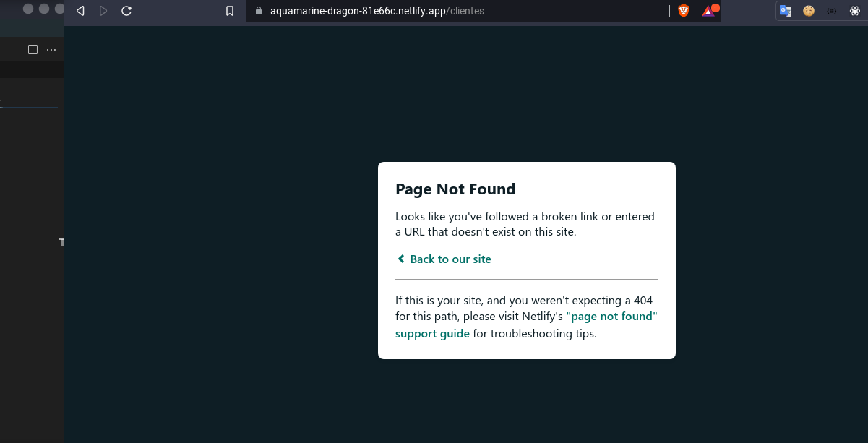Click the cookie extension icon

coord(807,10)
